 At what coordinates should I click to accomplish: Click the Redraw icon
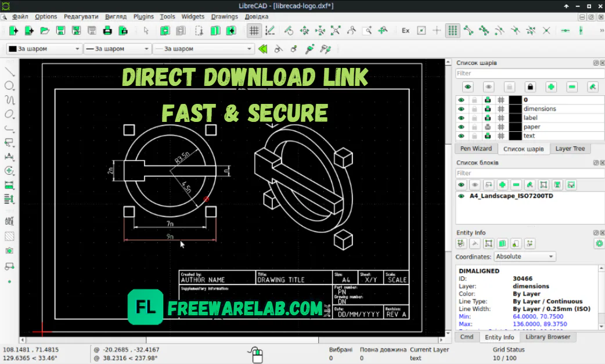[x=289, y=30]
